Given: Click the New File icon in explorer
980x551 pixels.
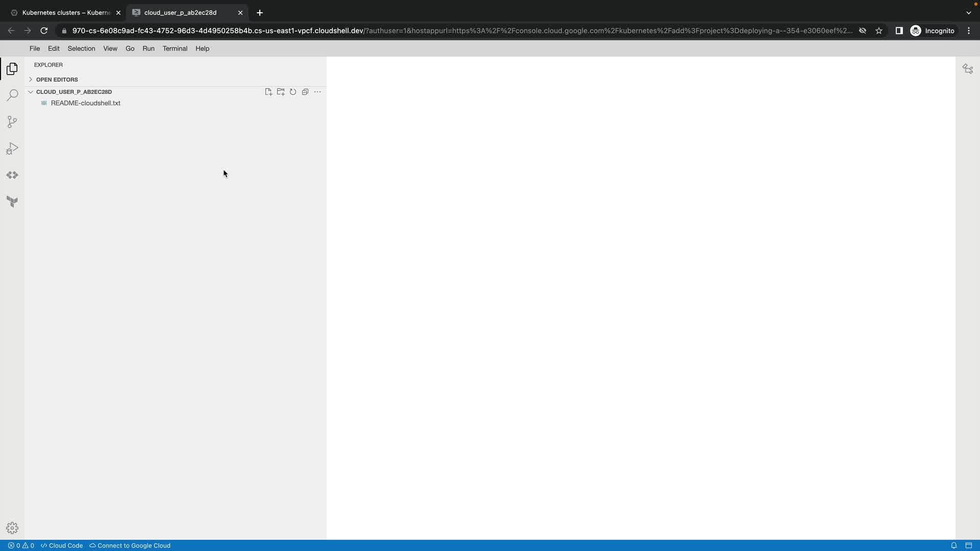Looking at the screenshot, I should click(268, 92).
